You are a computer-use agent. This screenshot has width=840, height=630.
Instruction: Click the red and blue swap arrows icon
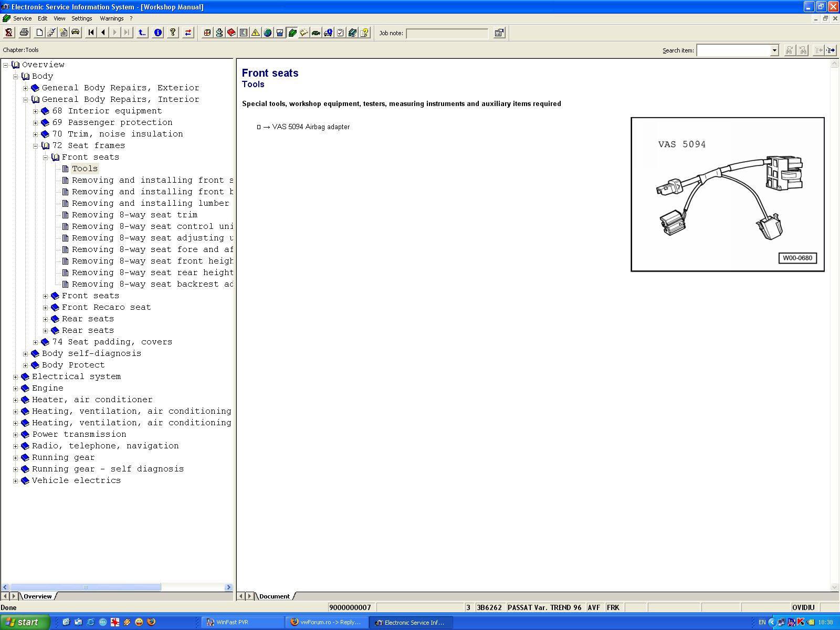click(x=188, y=33)
